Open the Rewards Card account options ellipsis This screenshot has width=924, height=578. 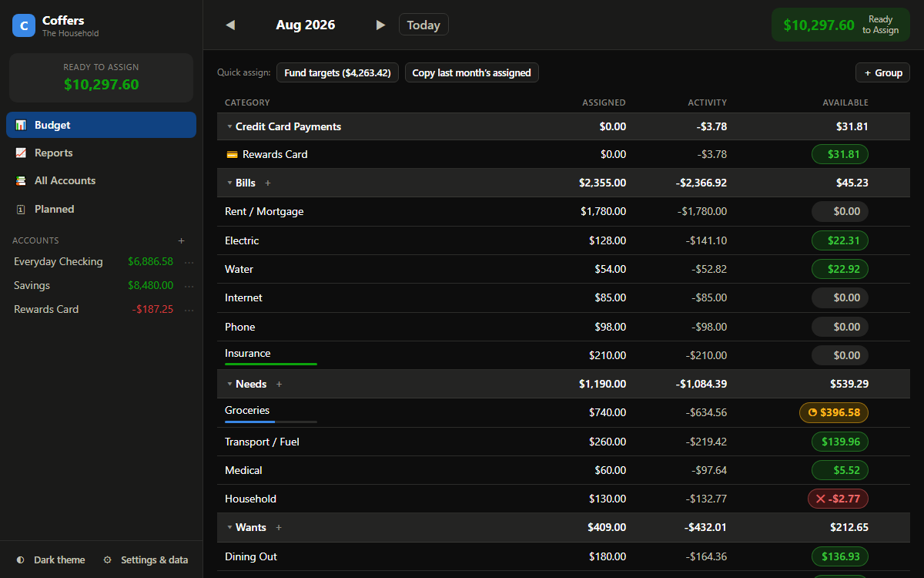tap(189, 310)
